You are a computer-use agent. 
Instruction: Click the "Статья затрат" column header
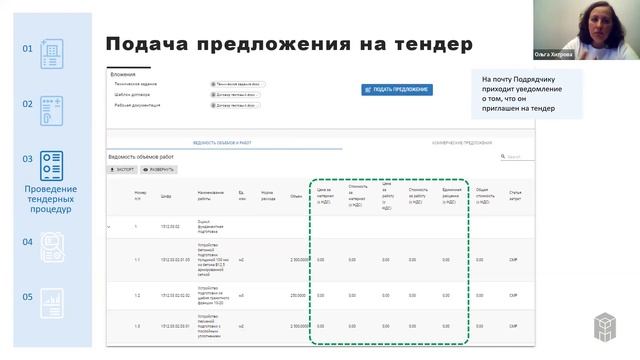point(515,196)
